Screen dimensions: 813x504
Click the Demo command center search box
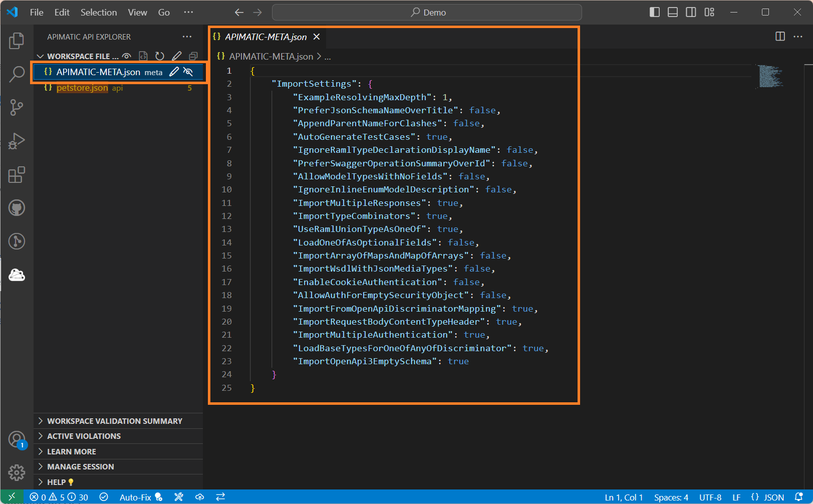[427, 12]
